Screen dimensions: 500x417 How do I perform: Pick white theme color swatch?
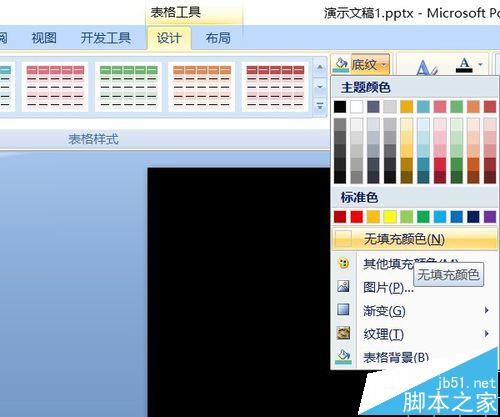click(x=357, y=107)
